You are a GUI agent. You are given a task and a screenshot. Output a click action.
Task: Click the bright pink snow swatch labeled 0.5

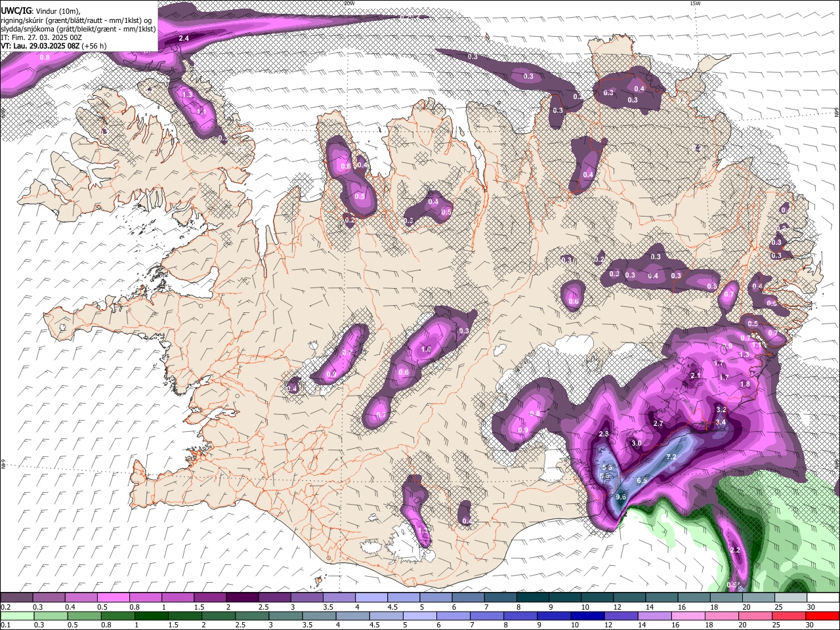pyautogui.click(x=113, y=598)
